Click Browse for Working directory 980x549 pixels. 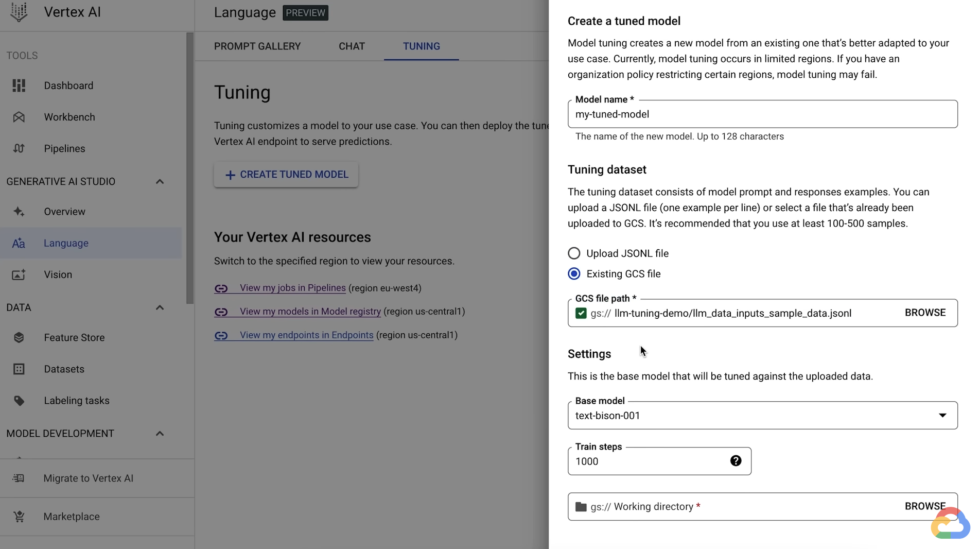[925, 506]
